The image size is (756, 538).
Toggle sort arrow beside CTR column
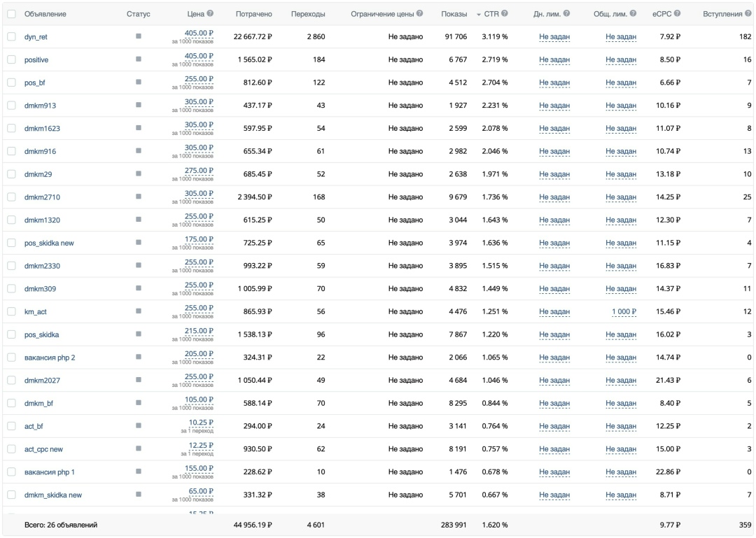[x=479, y=15]
